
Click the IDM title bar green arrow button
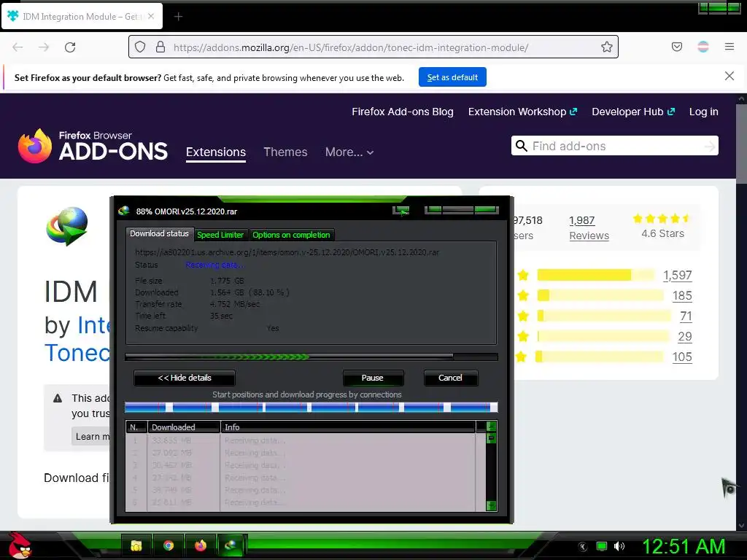pyautogui.click(x=401, y=211)
